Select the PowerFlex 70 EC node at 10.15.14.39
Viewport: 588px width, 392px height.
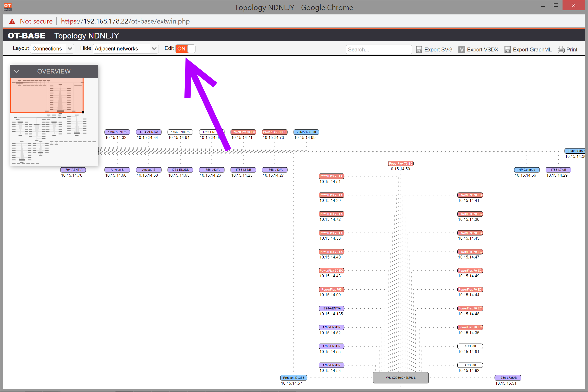point(331,195)
